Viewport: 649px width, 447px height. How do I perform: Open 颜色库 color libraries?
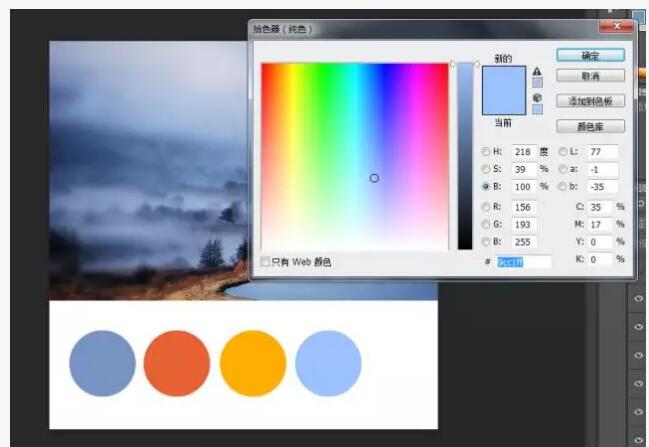tap(590, 126)
